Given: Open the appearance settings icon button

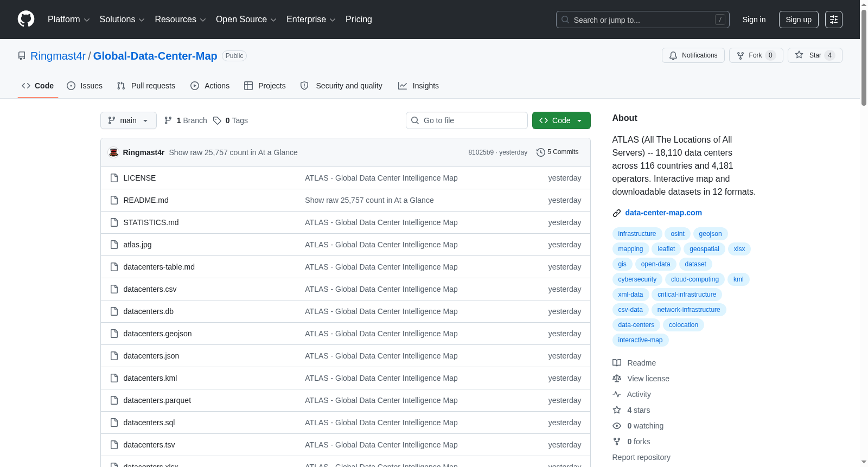Looking at the screenshot, I should pos(834,20).
